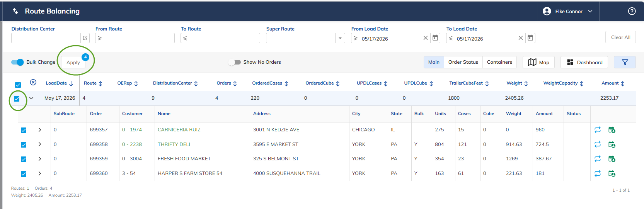The width and height of the screenshot is (644, 209).
Task: Expand order 699359 detail row
Action: click(x=40, y=159)
